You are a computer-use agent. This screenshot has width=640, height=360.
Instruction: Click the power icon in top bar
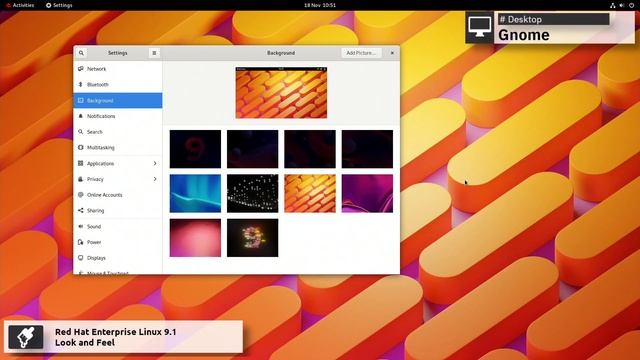click(x=631, y=5)
